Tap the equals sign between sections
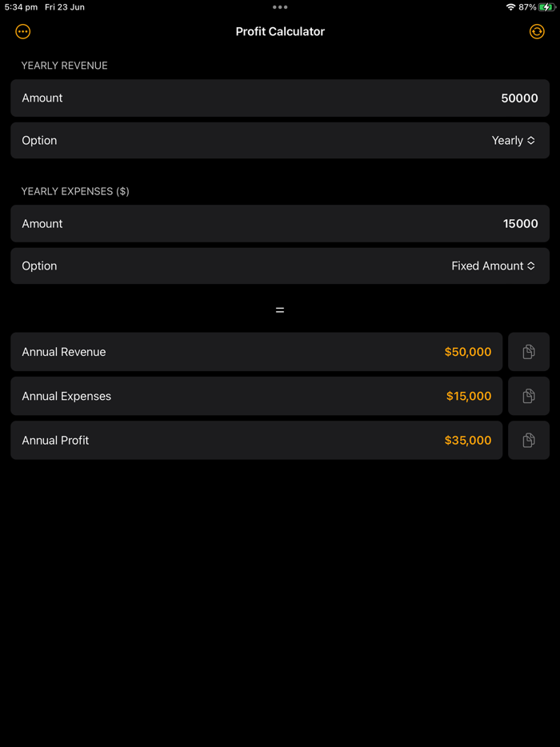This screenshot has height=747, width=560. 280,310
